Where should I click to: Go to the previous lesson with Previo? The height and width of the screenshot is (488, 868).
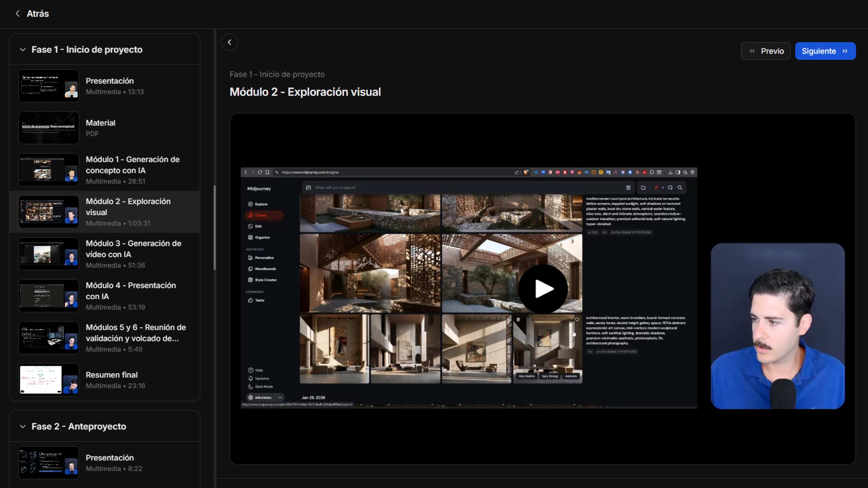point(766,51)
